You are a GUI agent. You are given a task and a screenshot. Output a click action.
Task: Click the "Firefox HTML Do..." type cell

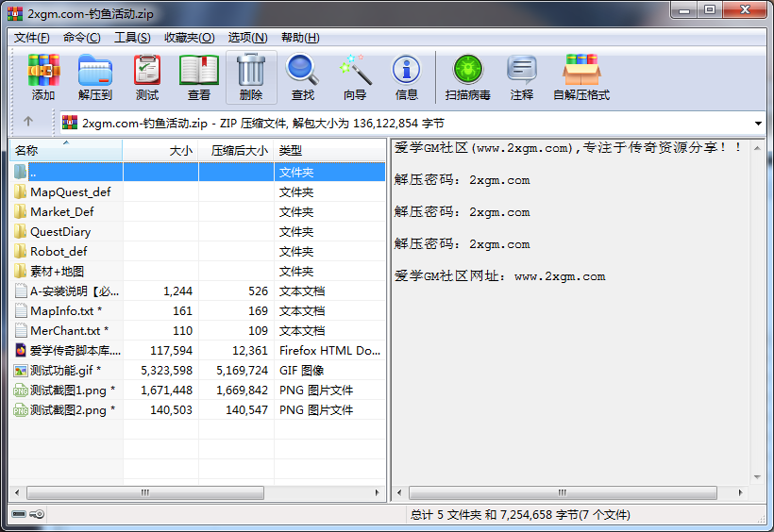(x=329, y=350)
